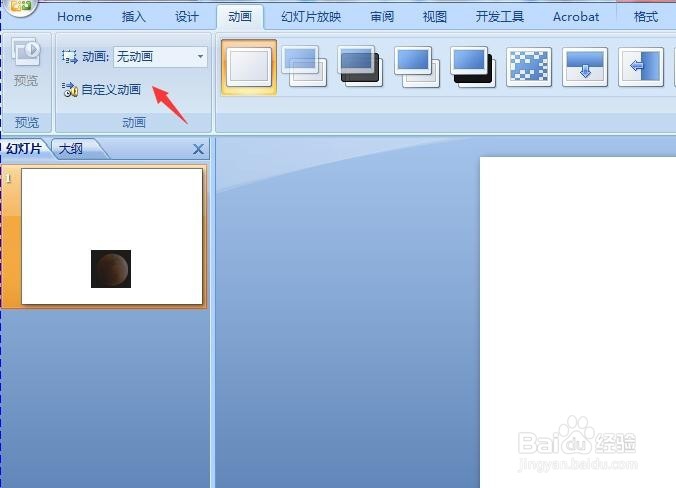Switch to the 大纲 outline tab
This screenshot has width=676, height=488.
click(71, 149)
